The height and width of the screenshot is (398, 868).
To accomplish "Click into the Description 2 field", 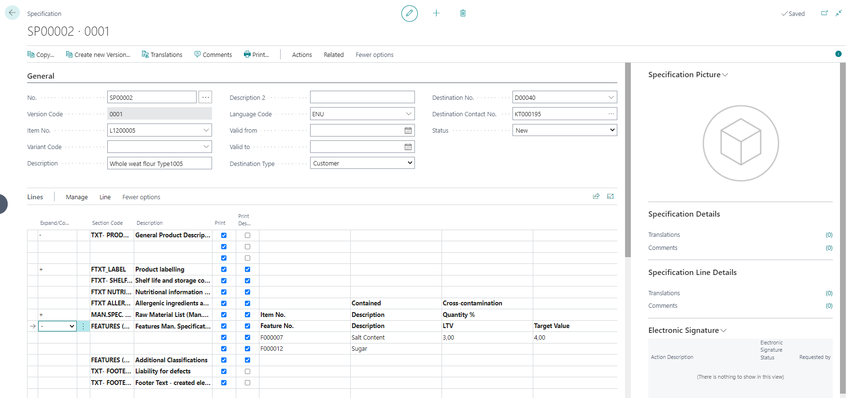I will pyautogui.click(x=362, y=97).
